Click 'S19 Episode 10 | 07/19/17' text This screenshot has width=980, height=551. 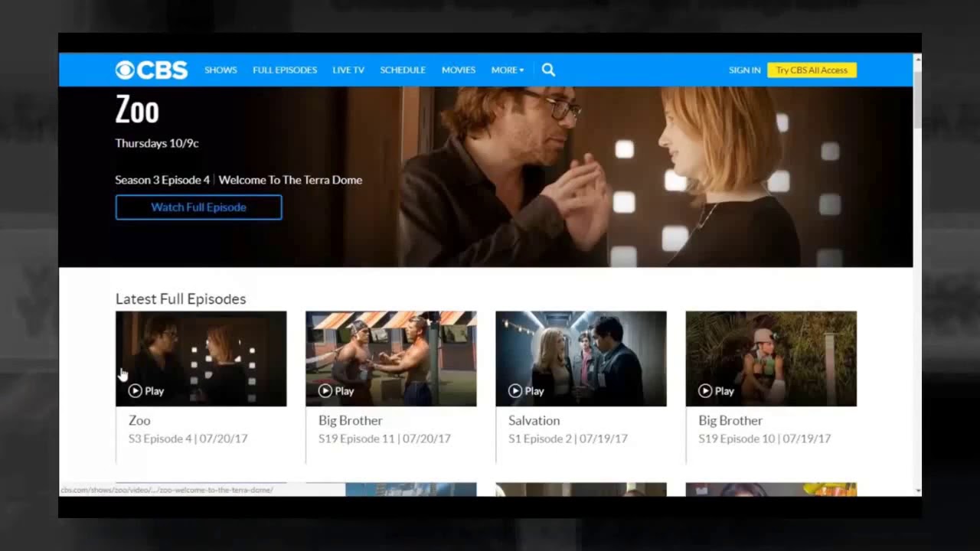coord(764,439)
